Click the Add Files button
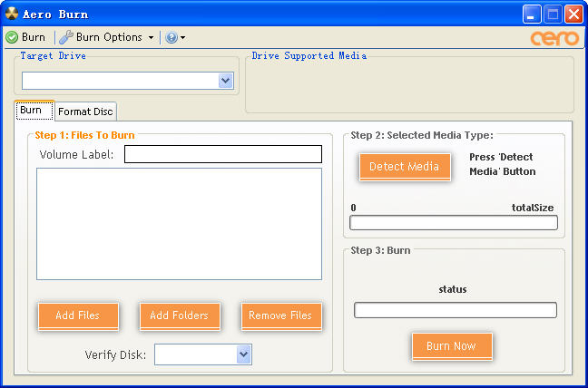Viewport: 588px width, 388px height. click(x=78, y=315)
